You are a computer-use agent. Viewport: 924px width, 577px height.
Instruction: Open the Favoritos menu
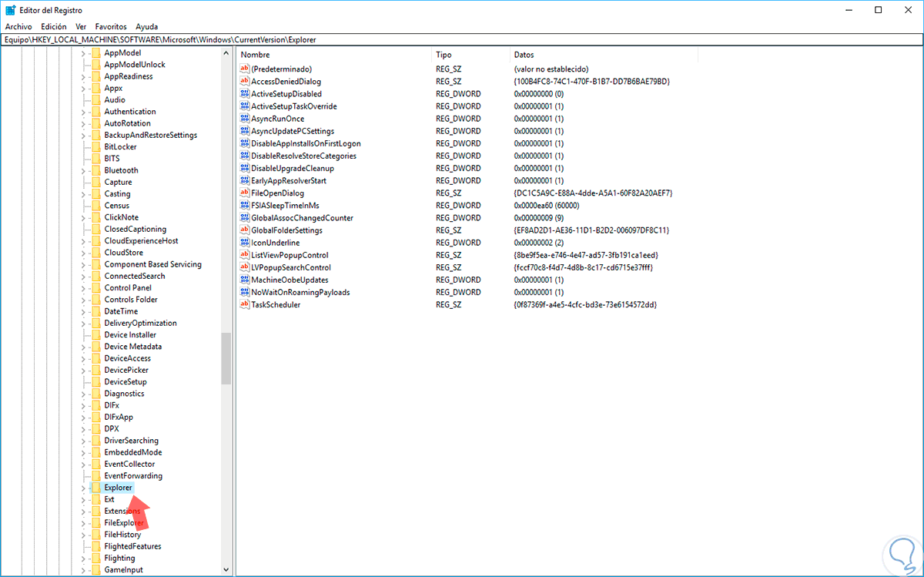click(x=111, y=26)
